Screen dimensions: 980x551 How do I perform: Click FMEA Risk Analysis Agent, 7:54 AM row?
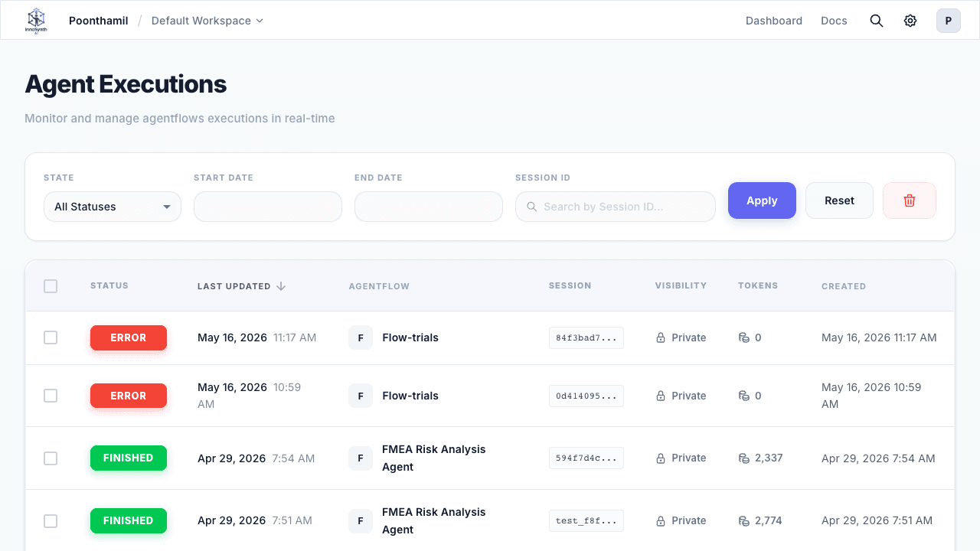click(434, 458)
